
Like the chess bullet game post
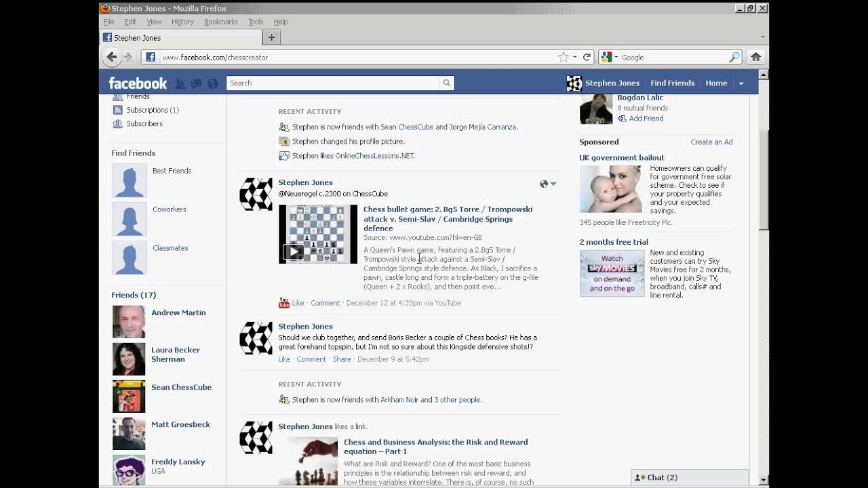click(298, 303)
